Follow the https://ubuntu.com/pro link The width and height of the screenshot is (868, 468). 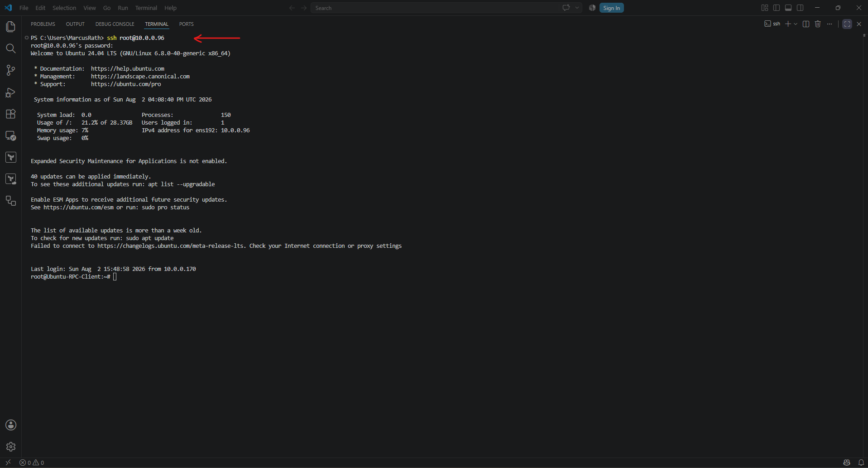[x=126, y=84]
